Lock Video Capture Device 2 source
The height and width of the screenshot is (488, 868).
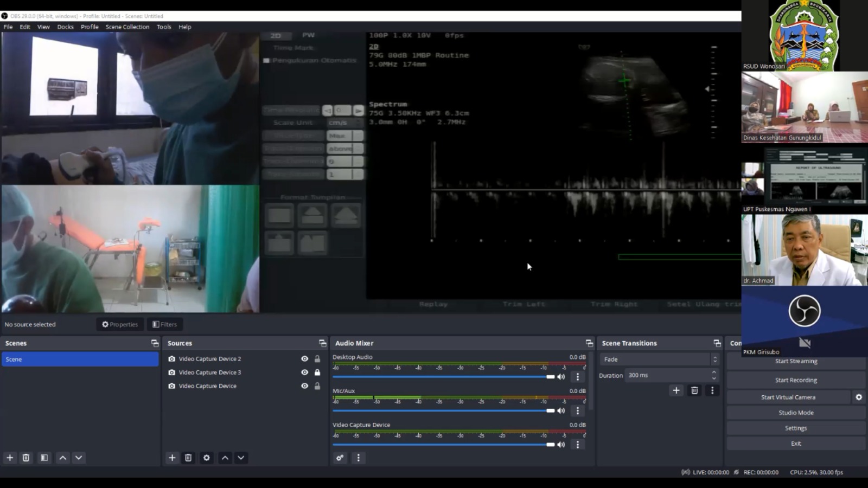(317, 359)
